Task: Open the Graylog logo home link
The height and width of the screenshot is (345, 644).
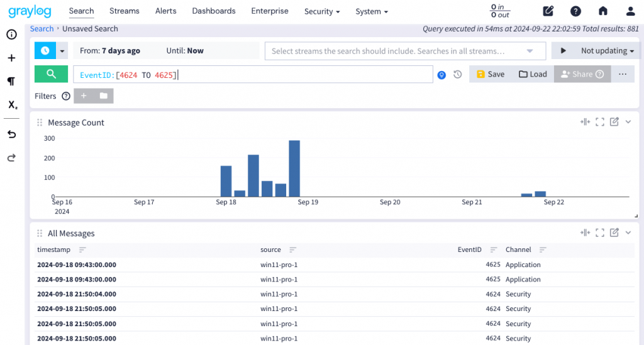Action: [x=30, y=11]
